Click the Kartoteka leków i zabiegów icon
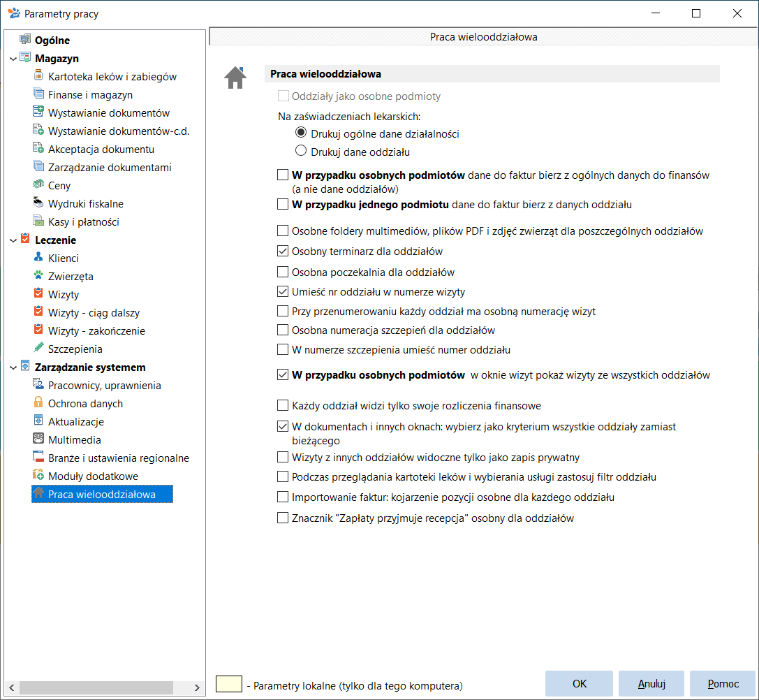759x700 pixels. 38,75
